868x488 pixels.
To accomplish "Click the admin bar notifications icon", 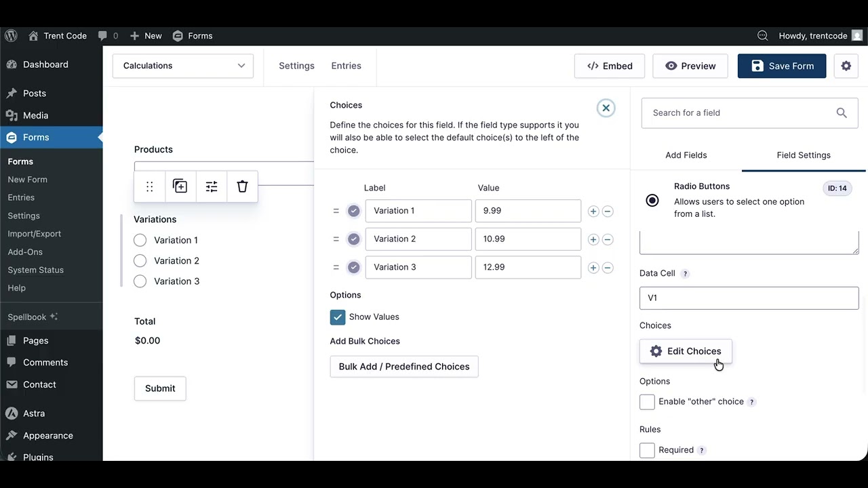I will click(762, 36).
